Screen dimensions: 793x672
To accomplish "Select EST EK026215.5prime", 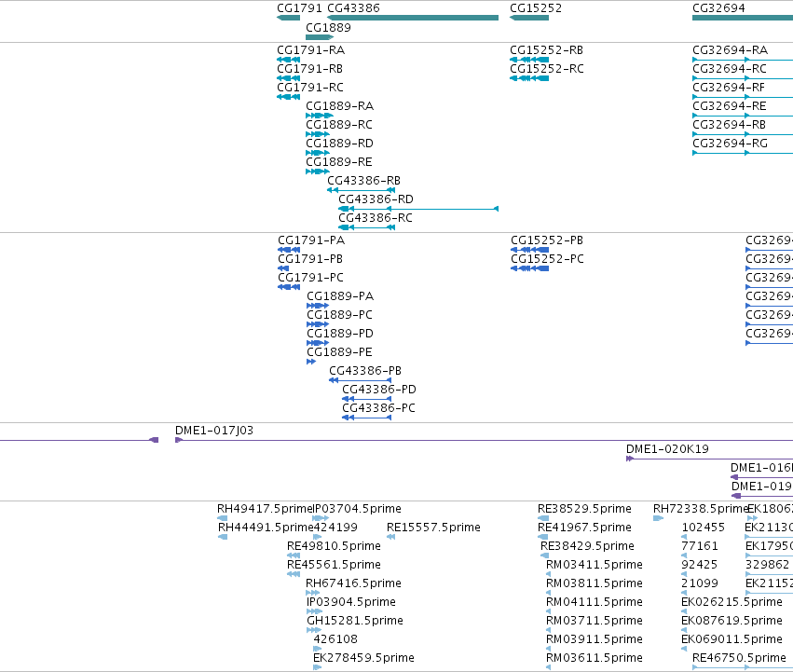I will coord(731,602).
